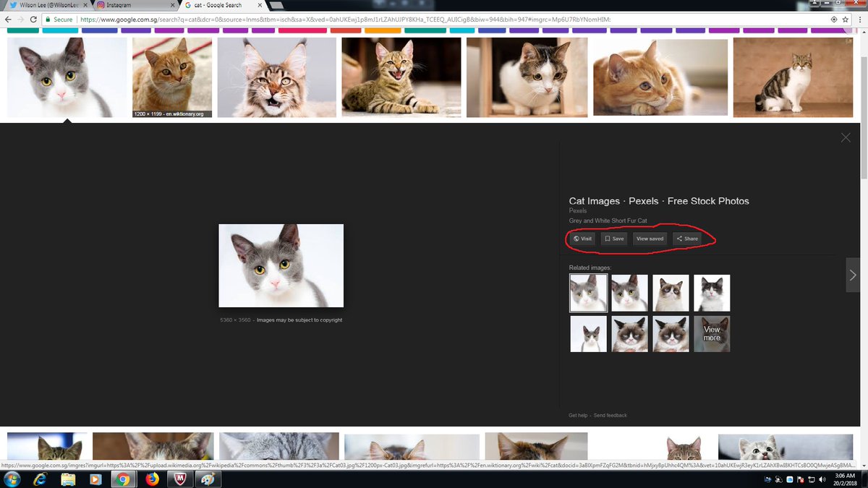Advance to the next image with the right chevron
Screen dimensions: 868x488
852,275
